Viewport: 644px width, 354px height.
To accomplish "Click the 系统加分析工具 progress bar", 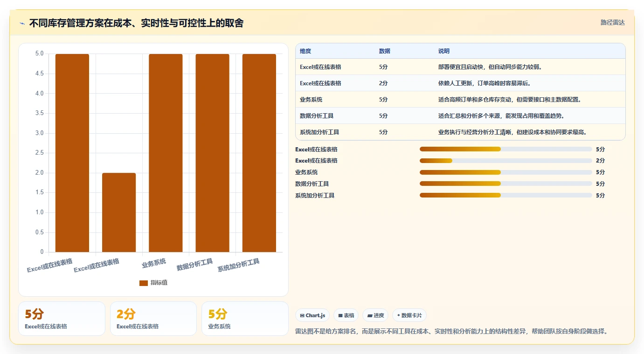I will (506, 196).
